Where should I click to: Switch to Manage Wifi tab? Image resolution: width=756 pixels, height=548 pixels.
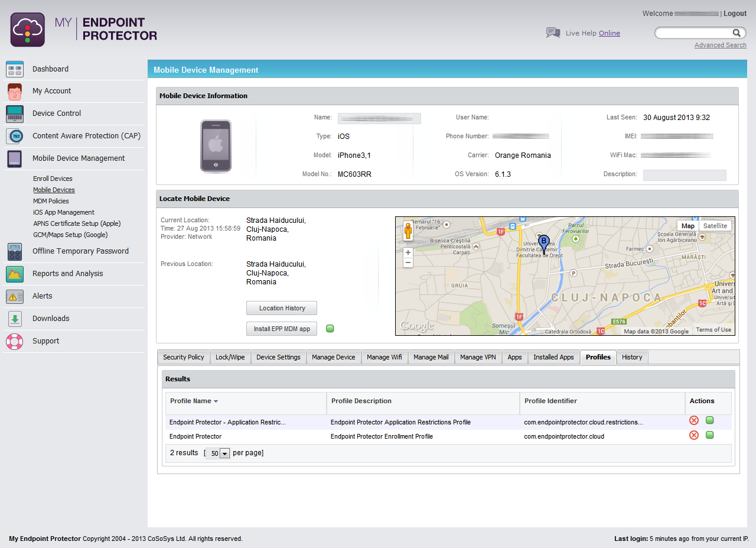pos(384,357)
